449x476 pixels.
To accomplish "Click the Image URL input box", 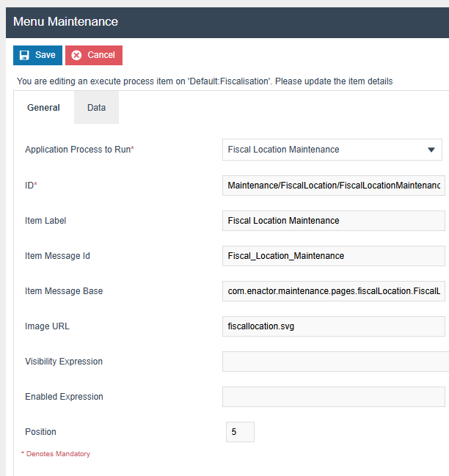I will [x=333, y=326].
